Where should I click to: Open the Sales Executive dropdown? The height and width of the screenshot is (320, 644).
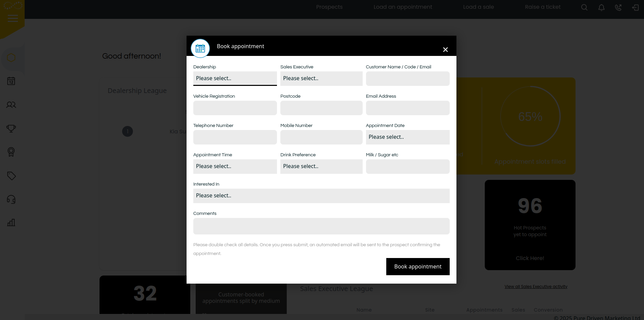(321, 78)
